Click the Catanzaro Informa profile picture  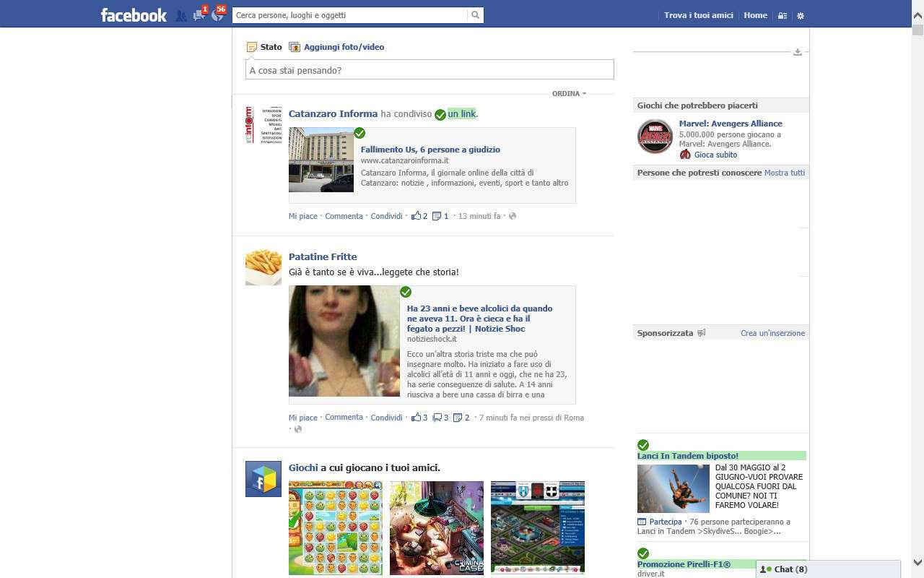coord(263,125)
